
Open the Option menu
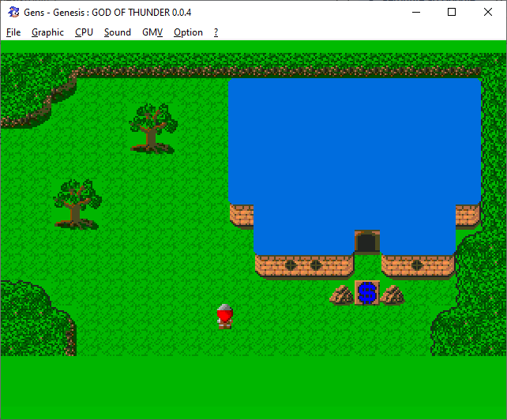point(188,32)
